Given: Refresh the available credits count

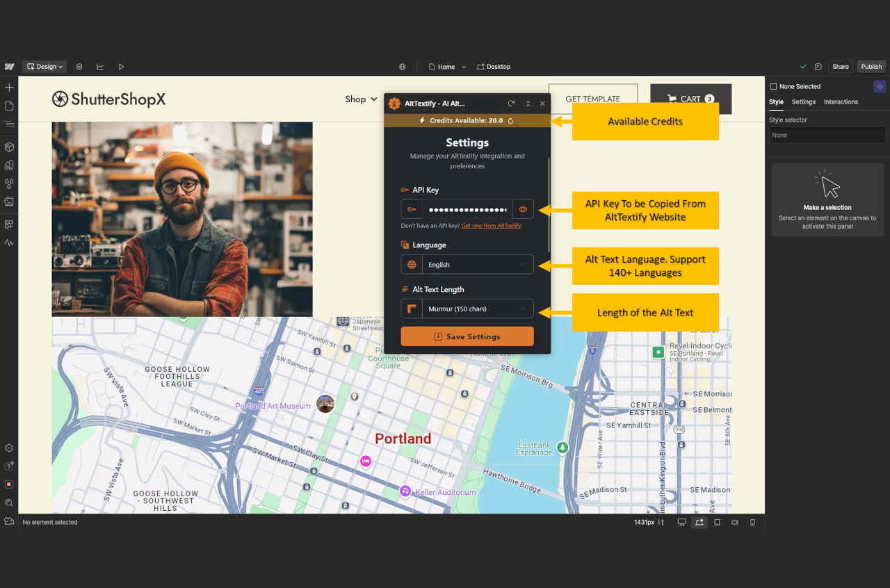Looking at the screenshot, I should tap(510, 121).
